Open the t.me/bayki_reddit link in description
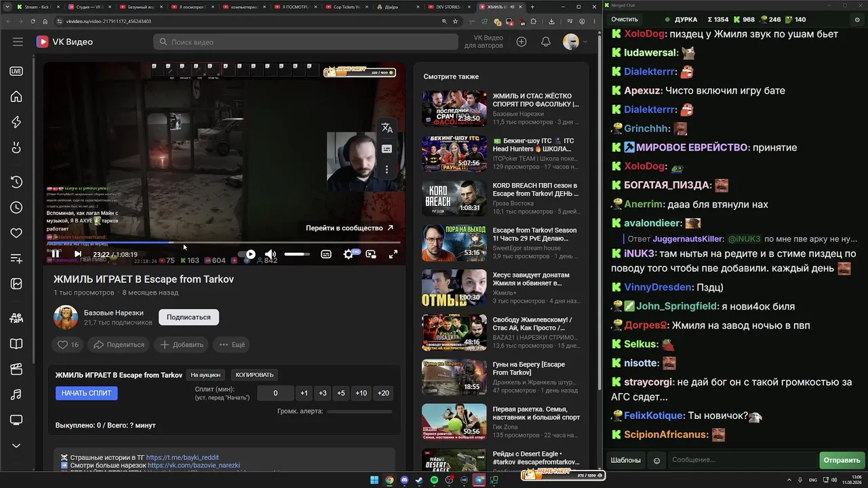868x488 pixels. (x=182, y=457)
